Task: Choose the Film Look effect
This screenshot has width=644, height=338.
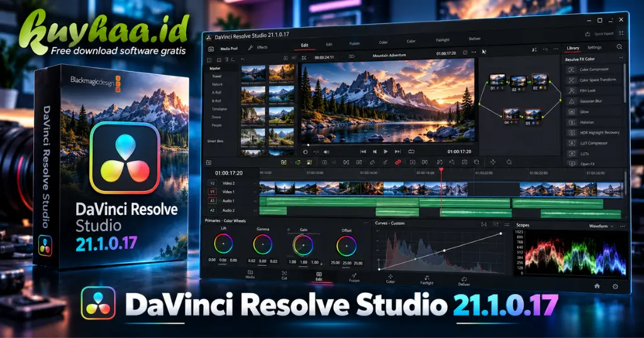Action: tap(594, 90)
